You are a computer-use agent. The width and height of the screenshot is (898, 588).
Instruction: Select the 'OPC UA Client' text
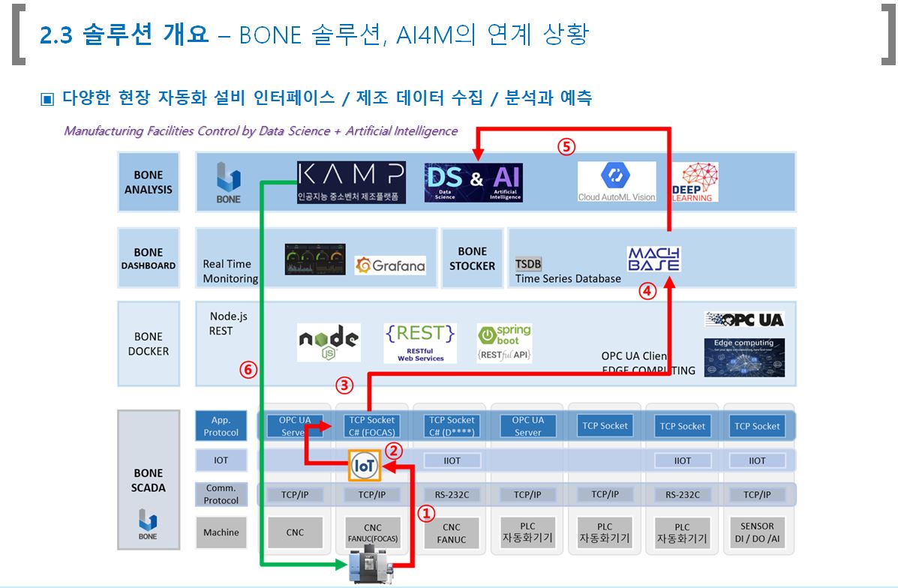(634, 356)
